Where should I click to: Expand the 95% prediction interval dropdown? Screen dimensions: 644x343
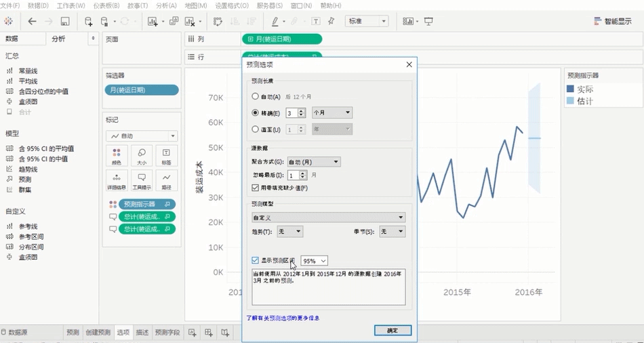tap(315, 261)
